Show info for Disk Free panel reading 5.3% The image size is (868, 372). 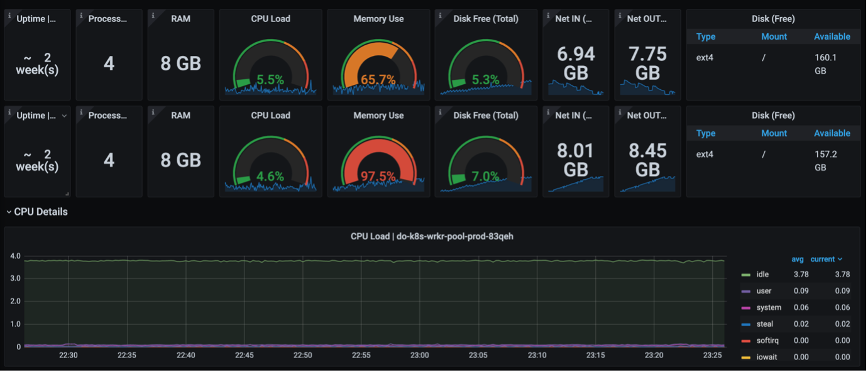441,15
